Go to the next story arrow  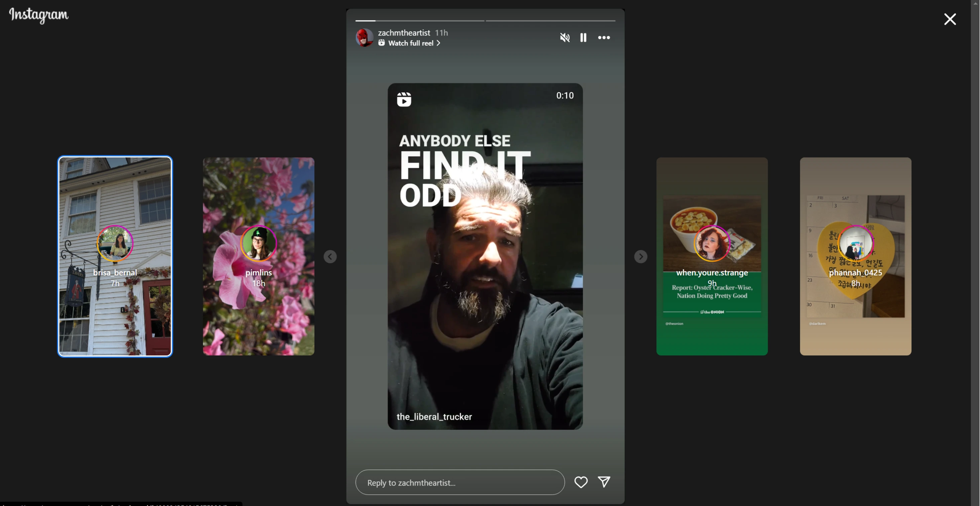[641, 257]
